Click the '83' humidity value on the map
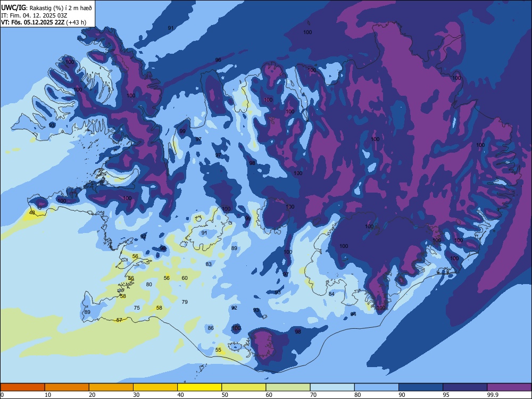 tap(209, 264)
